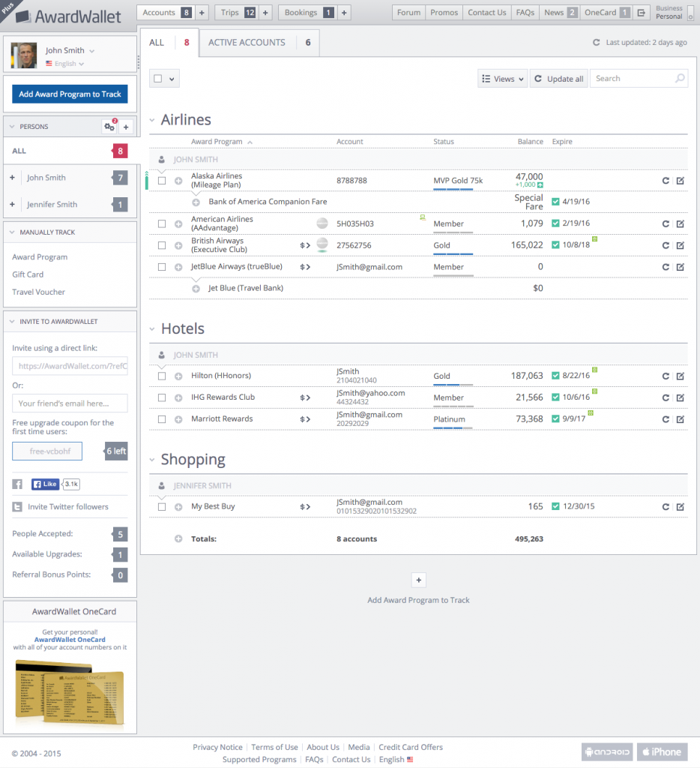This screenshot has width=700, height=768.
Task: Edit the Hilton HHonors account
Action: pos(681,376)
